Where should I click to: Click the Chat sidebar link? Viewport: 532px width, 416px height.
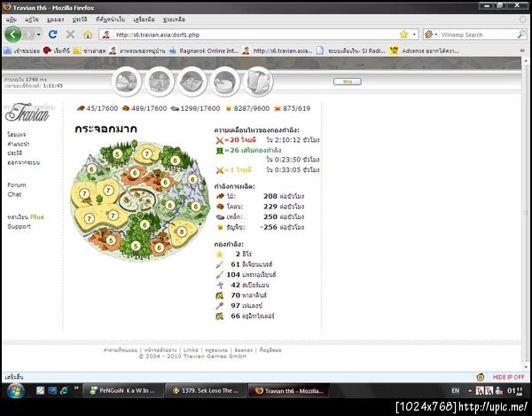point(14,194)
